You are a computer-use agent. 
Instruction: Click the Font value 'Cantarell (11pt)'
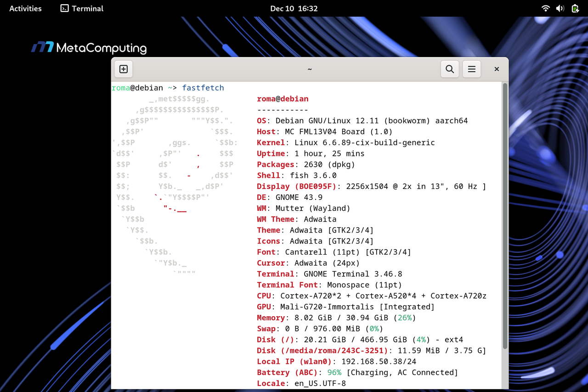pyautogui.click(x=322, y=252)
